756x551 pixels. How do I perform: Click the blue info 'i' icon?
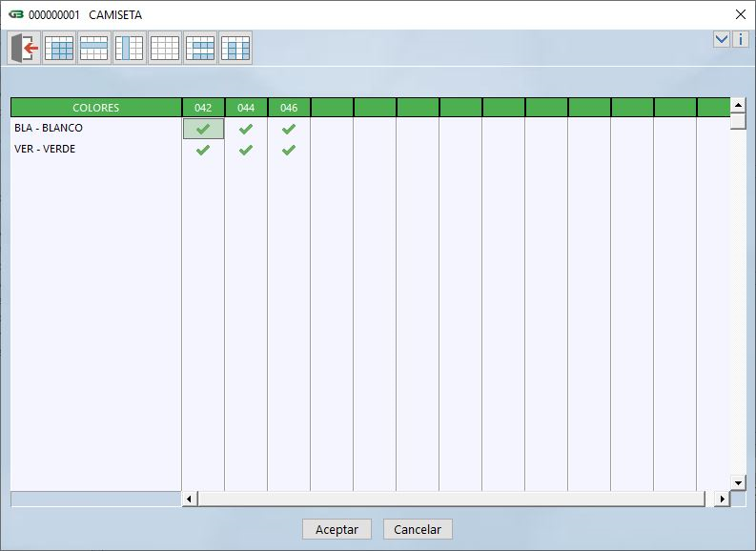tap(740, 39)
